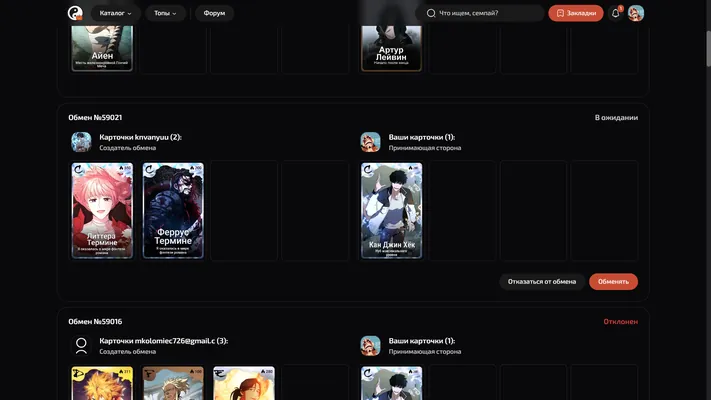
Task: Expand the Каталог dropdown
Action: coord(116,13)
